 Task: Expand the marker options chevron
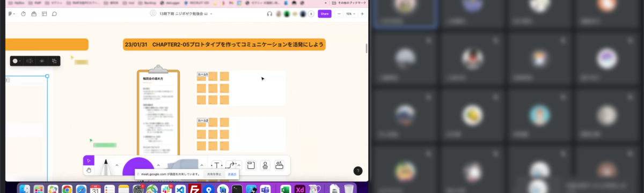pyautogui.click(x=117, y=165)
